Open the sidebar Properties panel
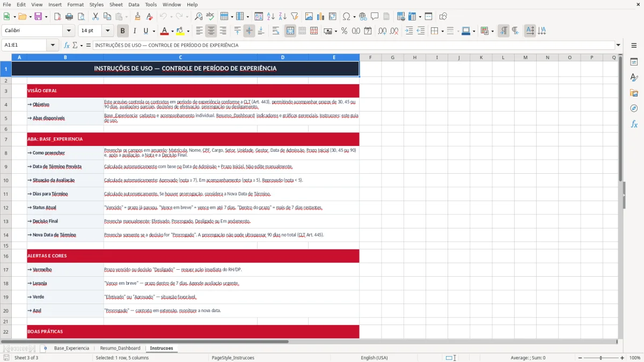The image size is (644, 362). tap(634, 62)
